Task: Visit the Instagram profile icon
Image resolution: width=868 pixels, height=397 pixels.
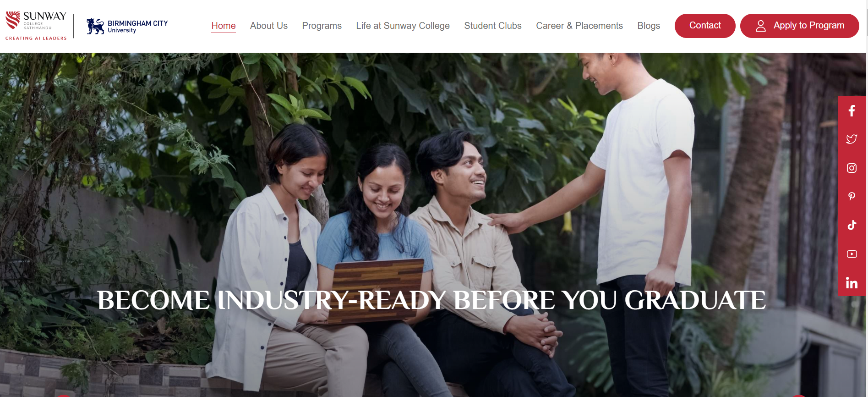Action: tap(852, 168)
